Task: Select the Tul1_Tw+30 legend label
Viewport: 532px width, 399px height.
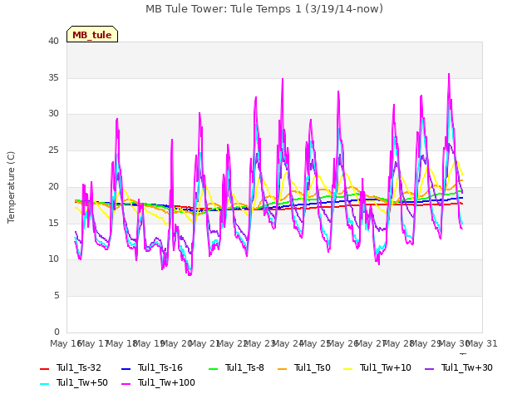Action: tap(467, 367)
